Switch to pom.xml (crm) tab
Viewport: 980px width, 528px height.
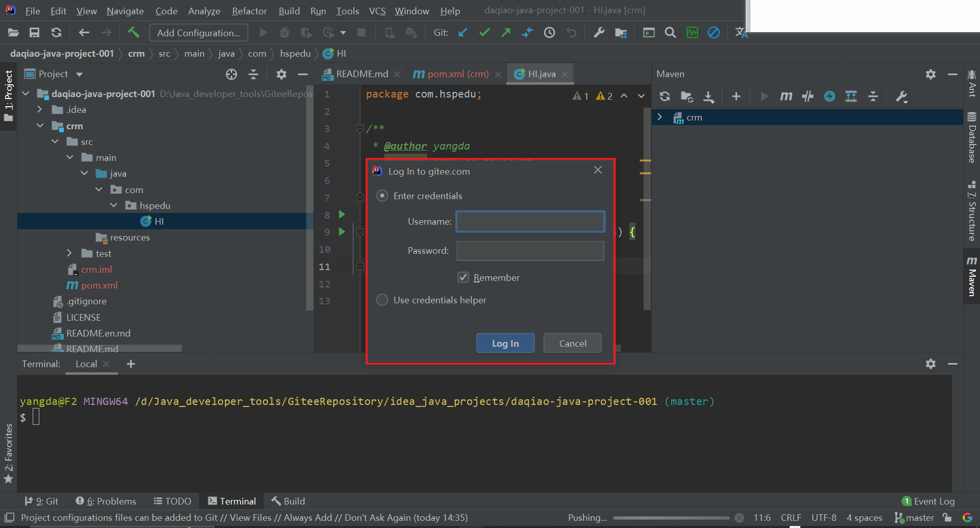tap(458, 74)
